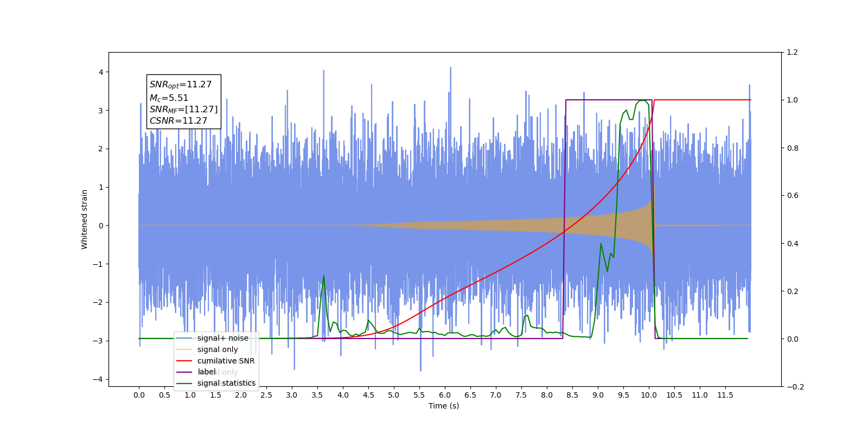Click the 10.5 tick on time axis
The height and width of the screenshot is (434, 868).
674,395
